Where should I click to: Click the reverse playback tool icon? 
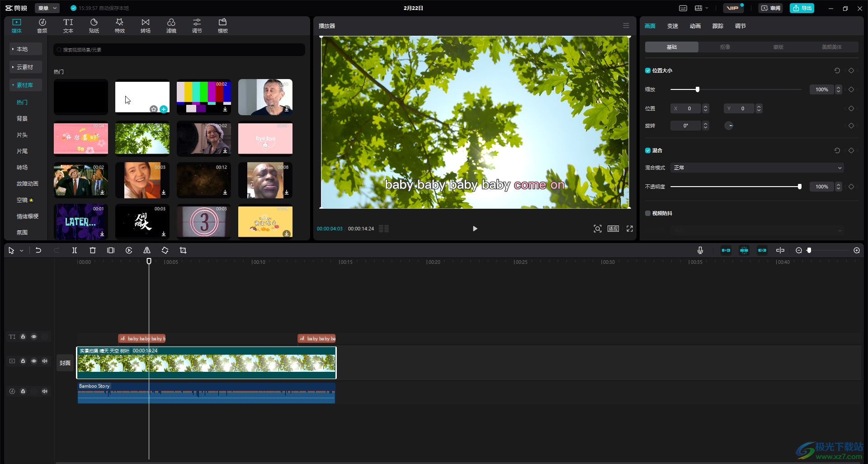(x=129, y=250)
